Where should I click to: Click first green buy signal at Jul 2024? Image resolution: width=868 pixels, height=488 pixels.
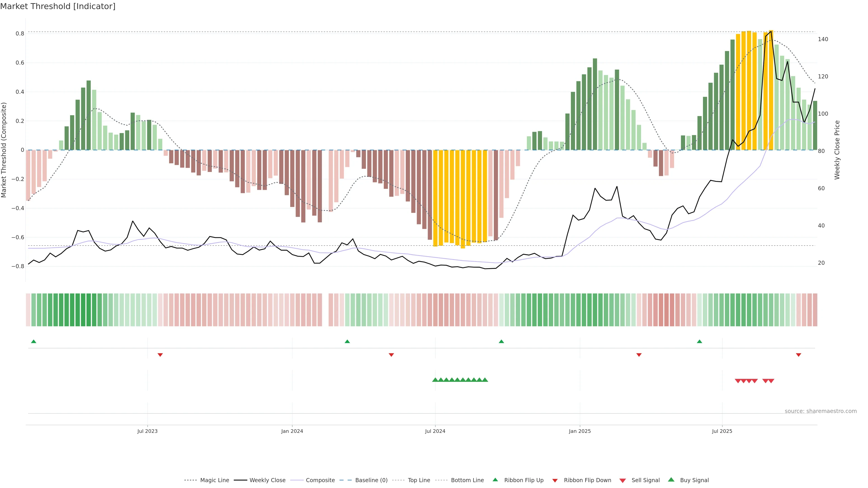pyautogui.click(x=435, y=380)
